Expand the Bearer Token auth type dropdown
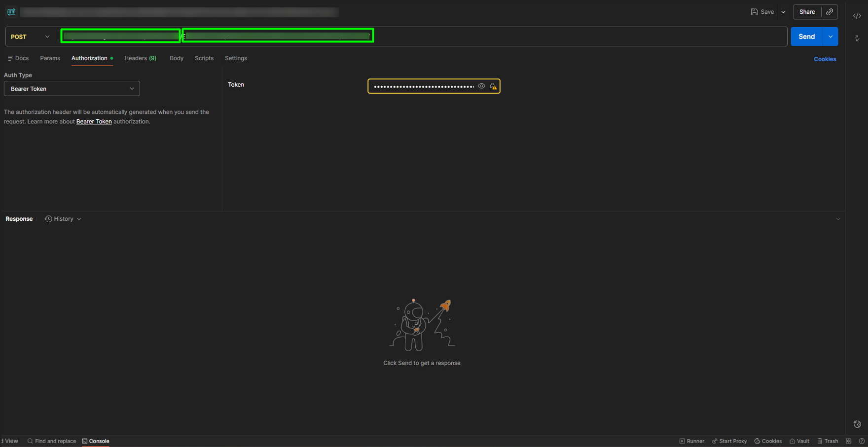This screenshot has height=447, width=868. point(72,89)
